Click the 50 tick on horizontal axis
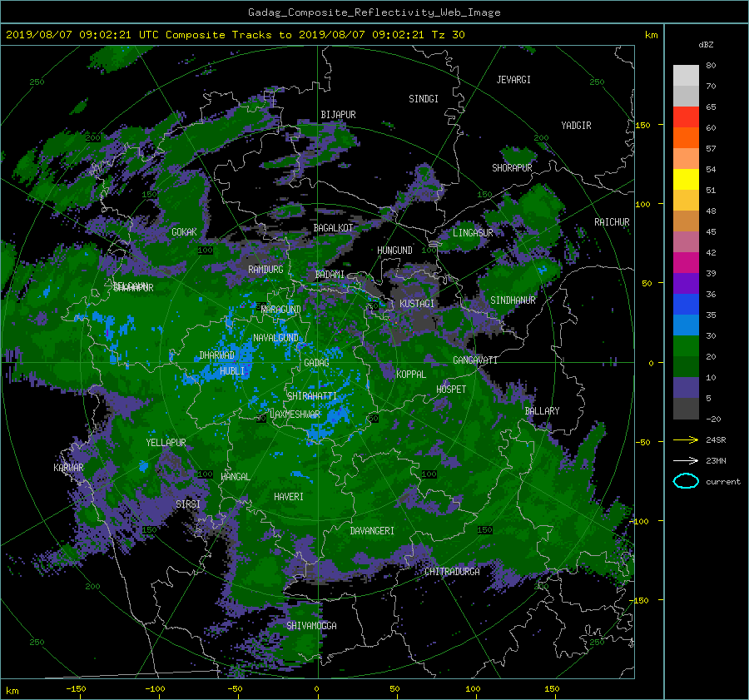Image resolution: width=749 pixels, height=700 pixels. [x=394, y=688]
